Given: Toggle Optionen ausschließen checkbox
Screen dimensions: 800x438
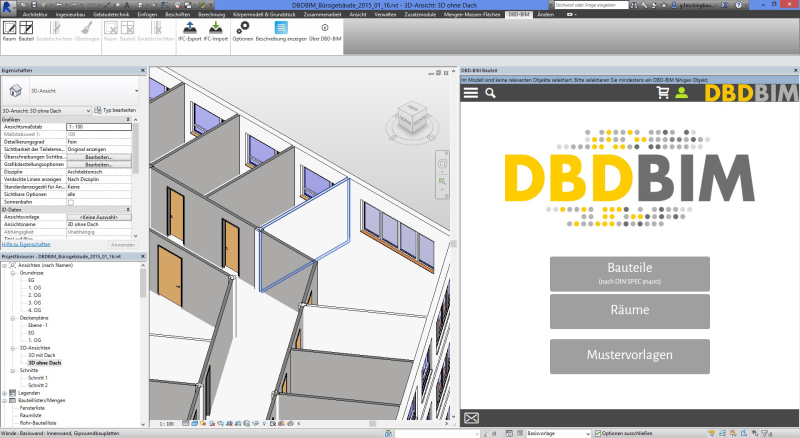Looking at the screenshot, I should 598,433.
